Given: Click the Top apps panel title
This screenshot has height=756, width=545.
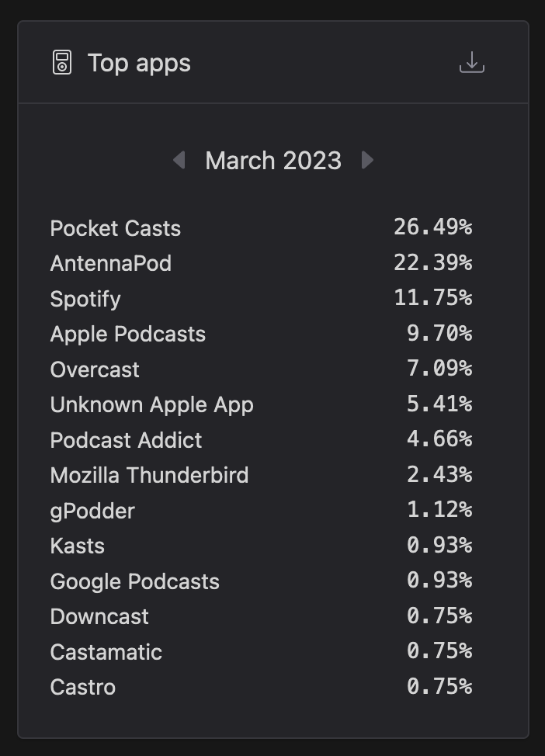Looking at the screenshot, I should [139, 64].
